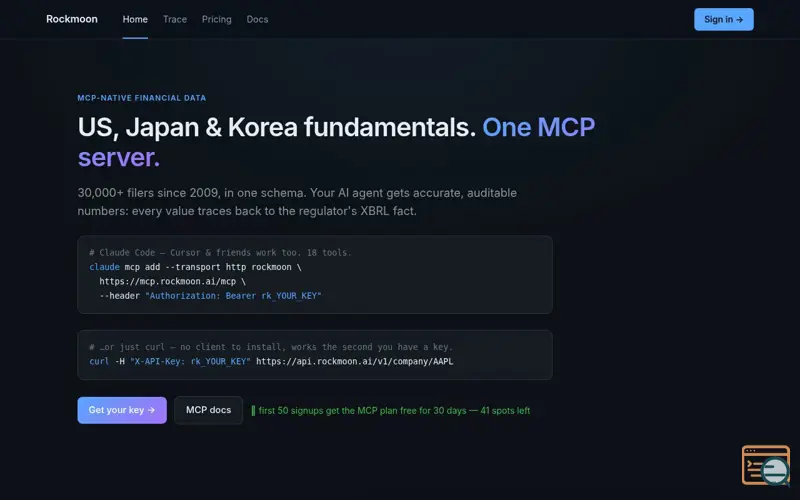Click Get your key button
The image size is (800, 500).
(122, 410)
